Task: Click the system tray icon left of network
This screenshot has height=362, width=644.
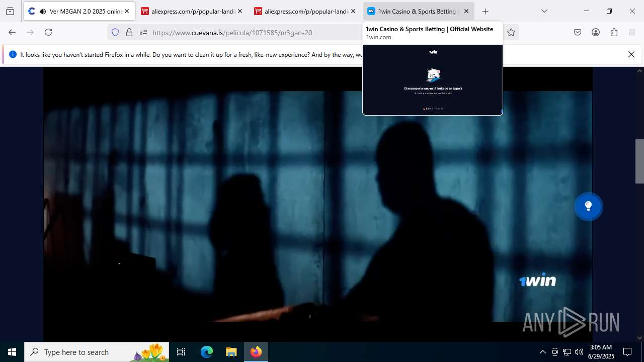Action: coord(555,352)
